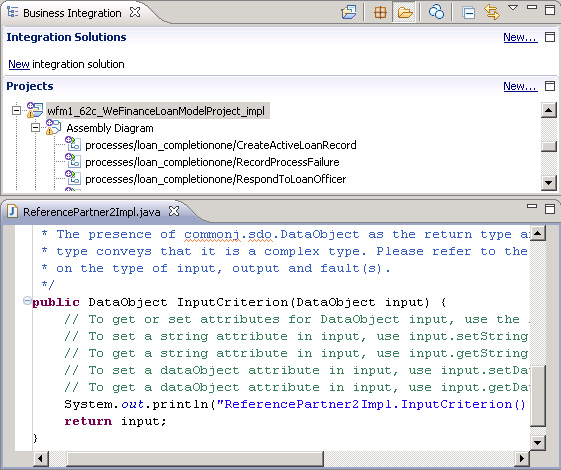Collapse the InputCriterion method fold marker

[27, 300]
